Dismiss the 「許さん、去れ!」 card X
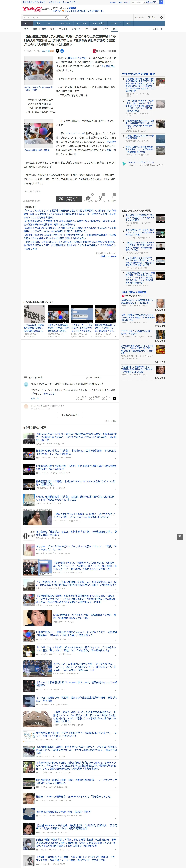 [x=92, y=336]
